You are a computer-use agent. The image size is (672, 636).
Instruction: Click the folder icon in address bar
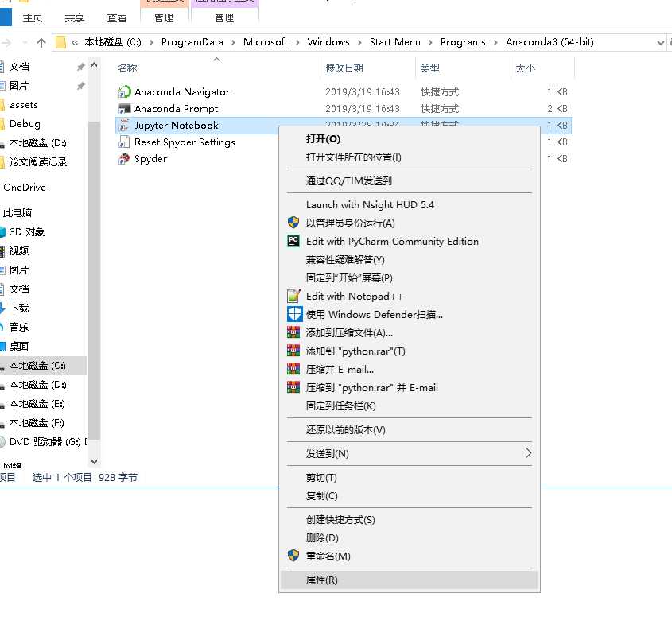[60, 42]
